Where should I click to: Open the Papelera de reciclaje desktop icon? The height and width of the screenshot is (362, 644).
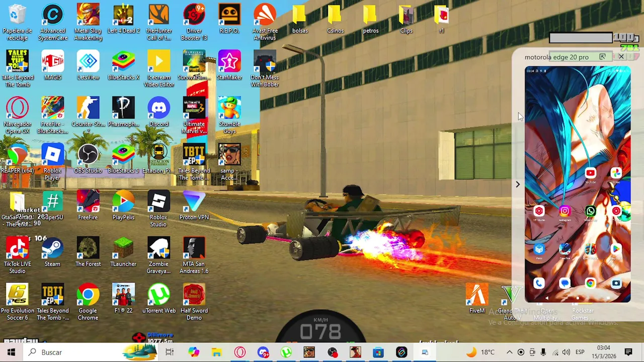pos(17,22)
